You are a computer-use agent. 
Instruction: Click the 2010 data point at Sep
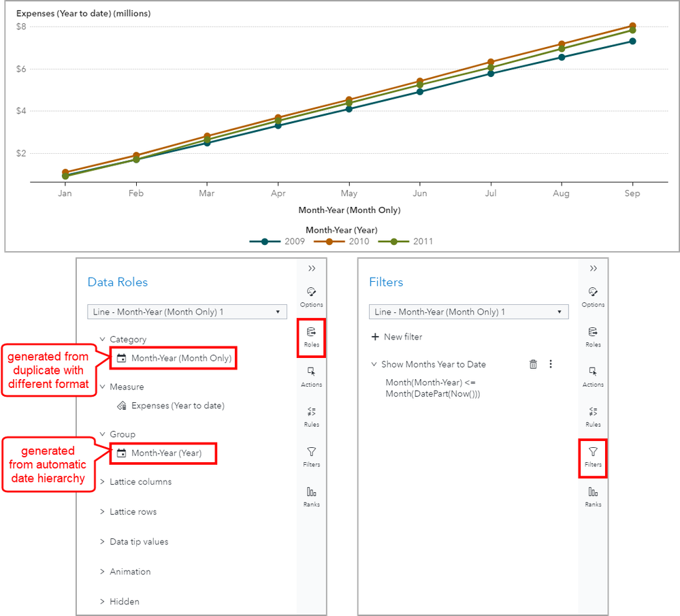point(632,26)
